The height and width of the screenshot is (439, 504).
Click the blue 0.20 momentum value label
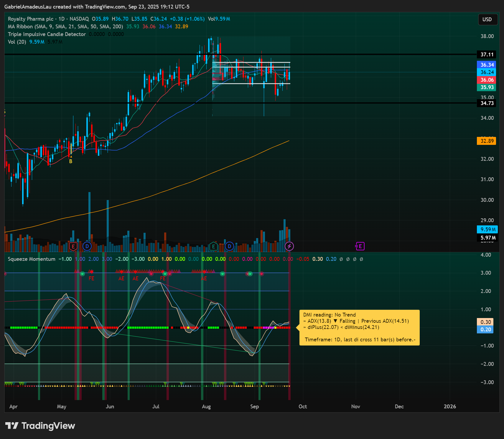pos(485,330)
